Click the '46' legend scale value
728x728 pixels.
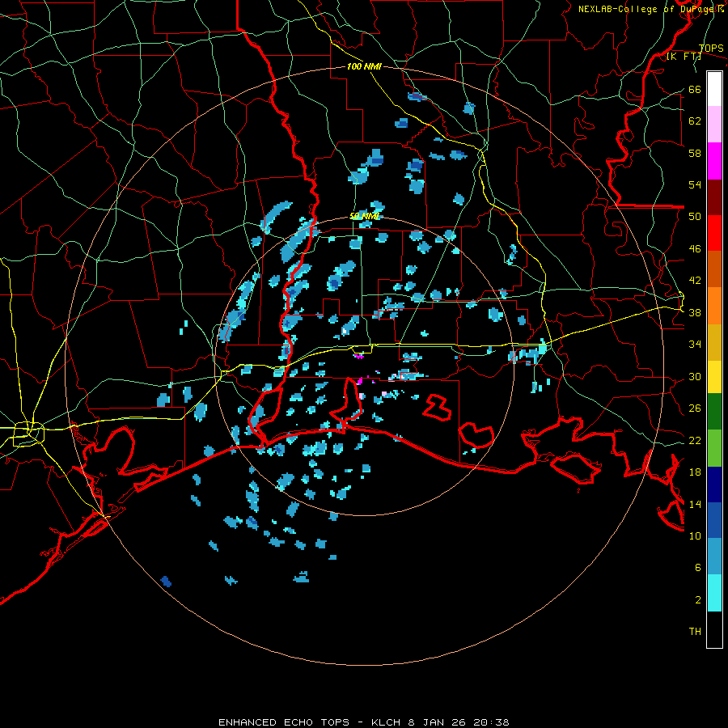pos(695,248)
